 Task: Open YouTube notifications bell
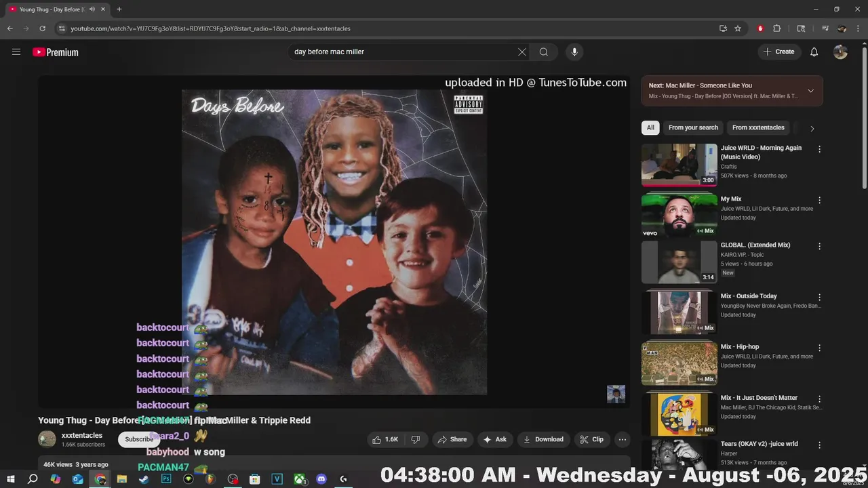[814, 52]
